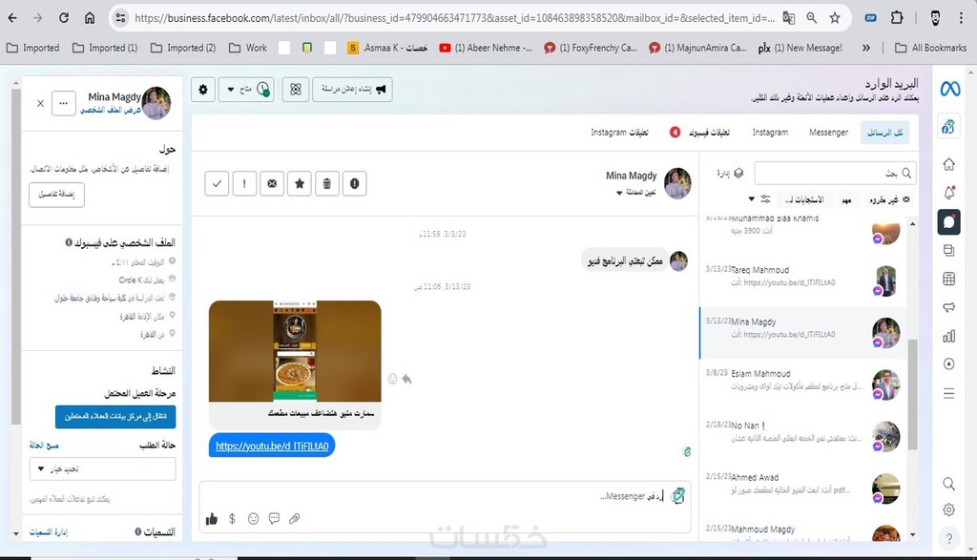Click the Messenger reply message box
This screenshot has height=560, width=977.
[x=444, y=496]
